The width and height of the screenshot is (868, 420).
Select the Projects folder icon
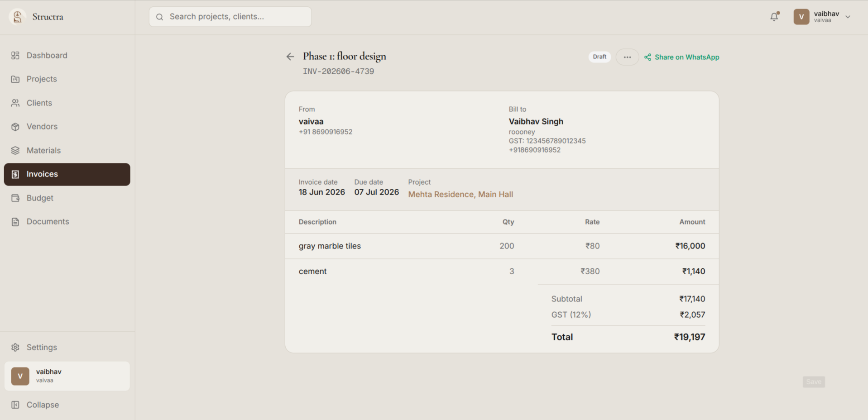15,79
